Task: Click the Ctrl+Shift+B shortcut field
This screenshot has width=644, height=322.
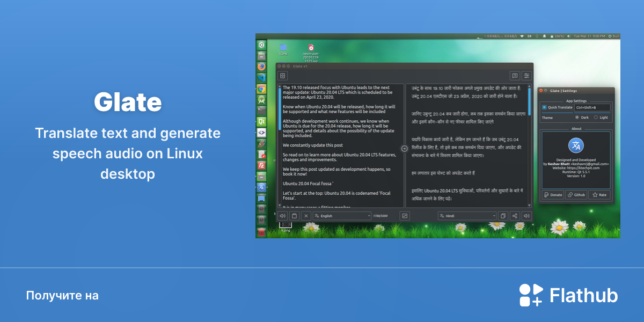Action: pyautogui.click(x=592, y=107)
